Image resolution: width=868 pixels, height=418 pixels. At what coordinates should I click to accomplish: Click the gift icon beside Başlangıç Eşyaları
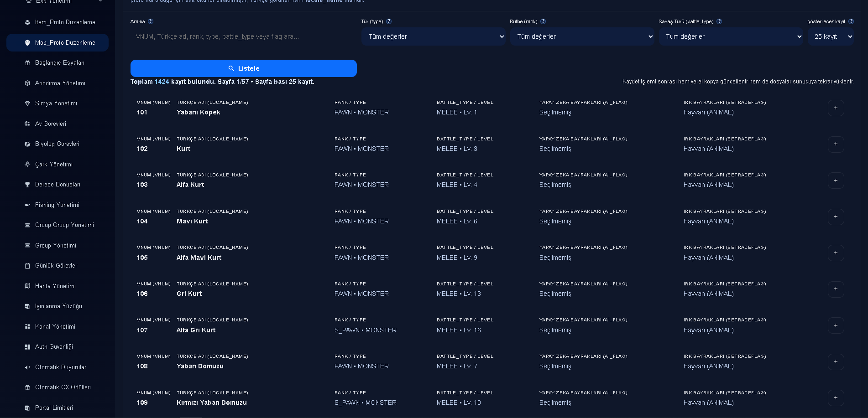[27, 63]
